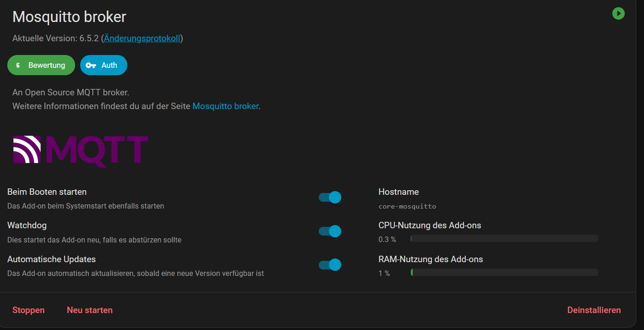Click the rating number 6 badge
The height and width of the screenshot is (330, 644).
[18, 65]
